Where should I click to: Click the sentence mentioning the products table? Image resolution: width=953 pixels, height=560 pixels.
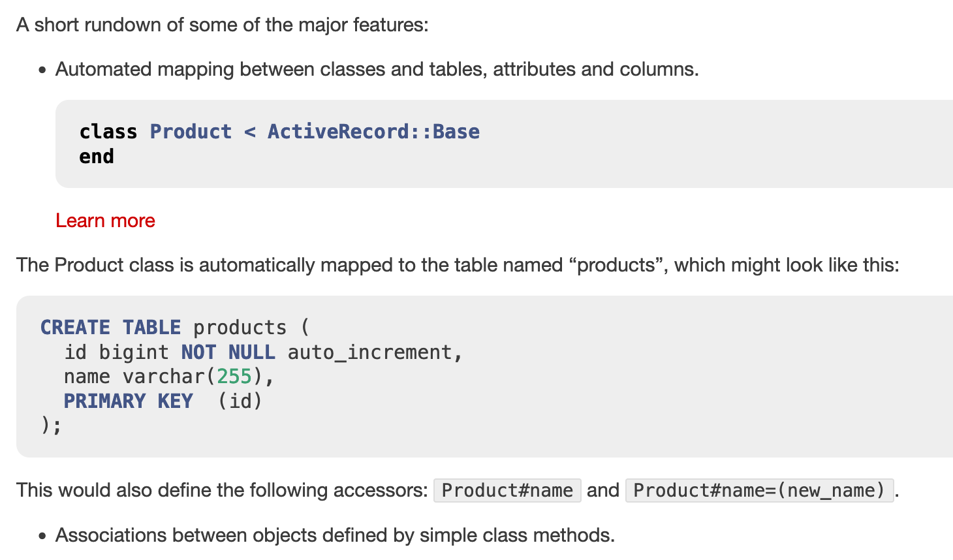(458, 265)
